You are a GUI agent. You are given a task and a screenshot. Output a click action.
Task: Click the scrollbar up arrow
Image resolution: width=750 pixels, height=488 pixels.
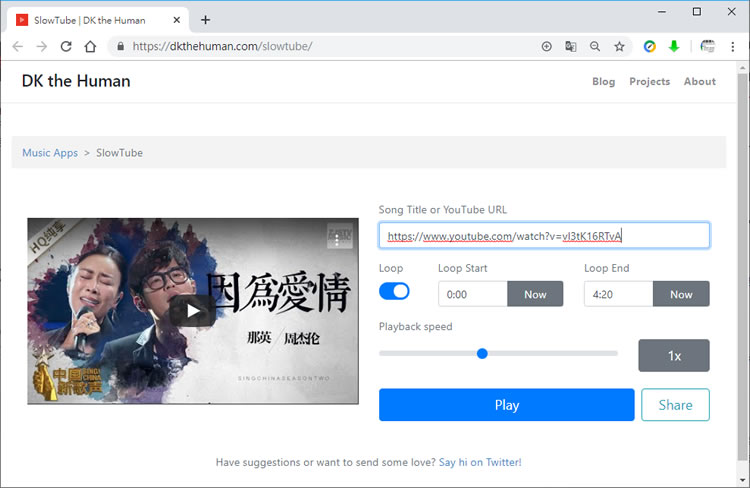point(742,68)
